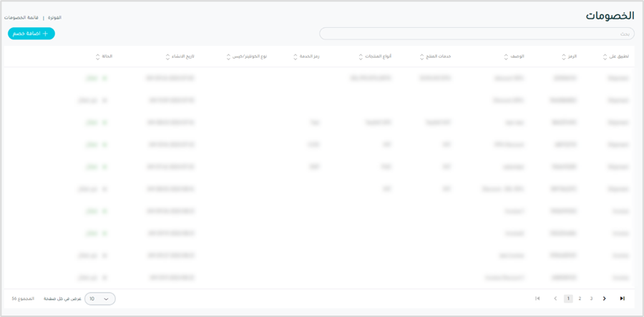Sort table by 'الرمز' column

click(x=564, y=57)
